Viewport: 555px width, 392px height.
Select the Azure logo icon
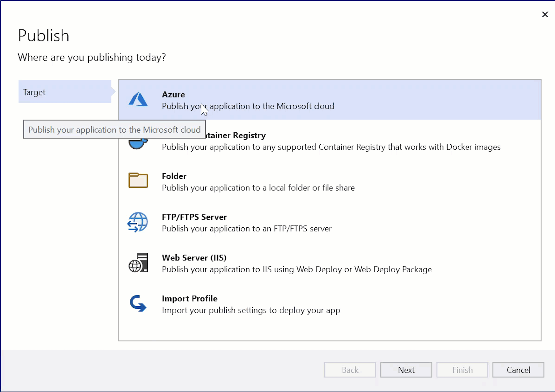pyautogui.click(x=138, y=99)
